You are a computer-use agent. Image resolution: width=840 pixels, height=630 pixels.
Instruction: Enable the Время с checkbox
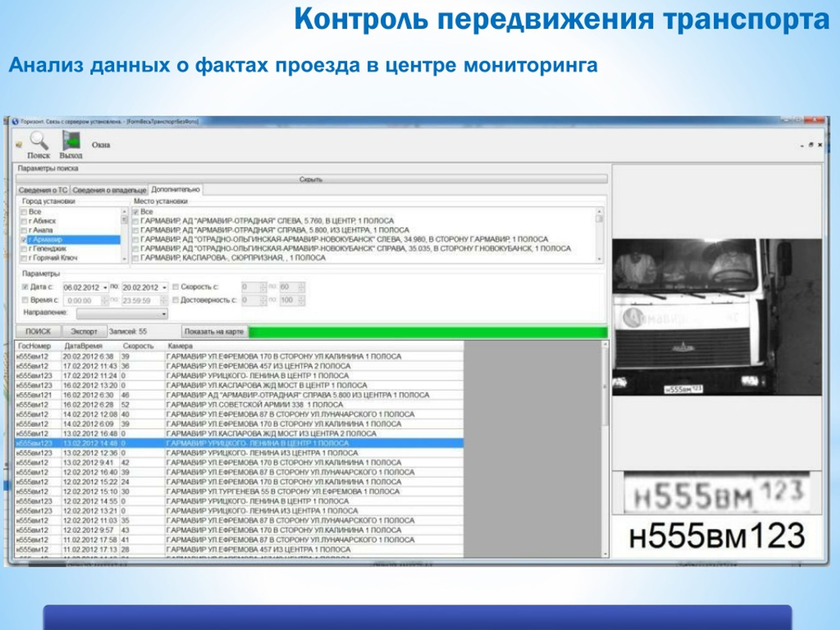[x=25, y=300]
